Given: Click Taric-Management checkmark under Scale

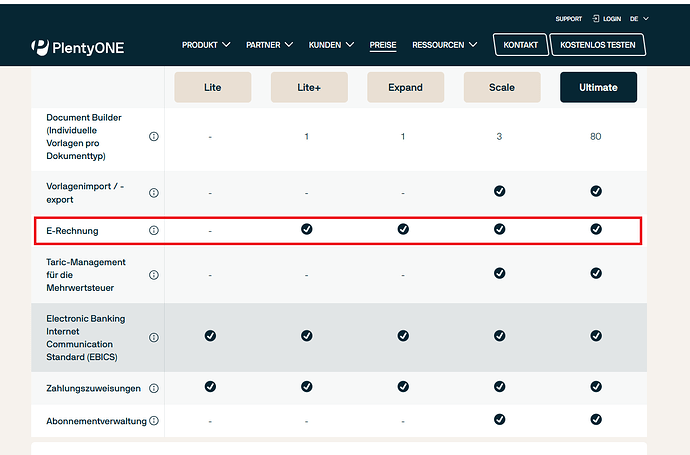Looking at the screenshot, I should pos(499,273).
